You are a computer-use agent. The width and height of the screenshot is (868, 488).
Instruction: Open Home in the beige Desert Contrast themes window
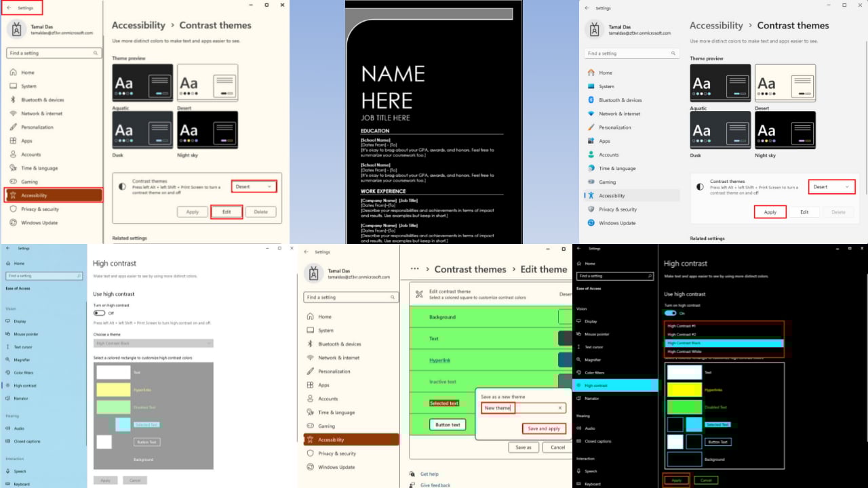27,73
